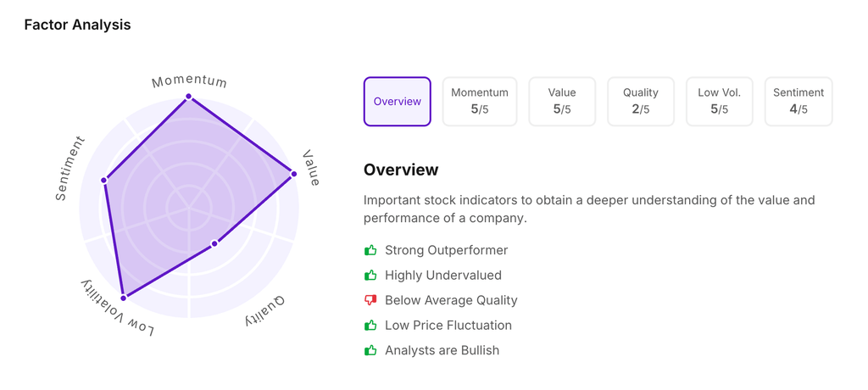This screenshot has height=390, width=868.
Task: Click the Analysts are Bullish label
Action: coord(442,350)
